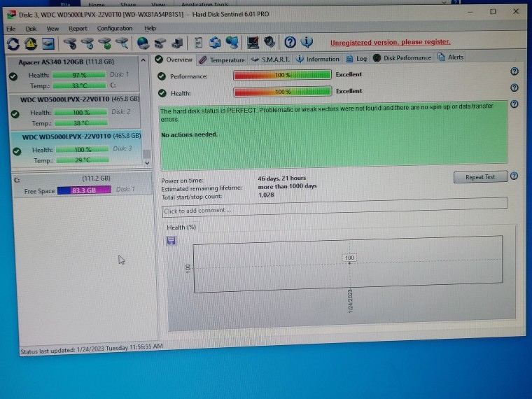Click the dark computer tower toolbar icon
This screenshot has height=399, width=532.
click(177, 43)
